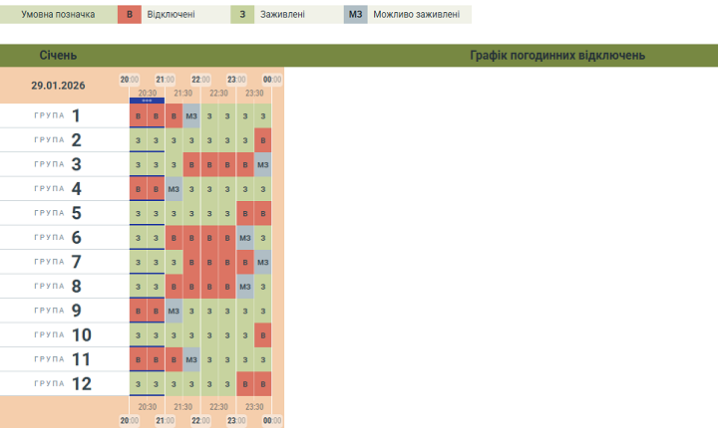Screen dimensions: 718x428
Task: Click the Січень month header
Action: pos(58,56)
